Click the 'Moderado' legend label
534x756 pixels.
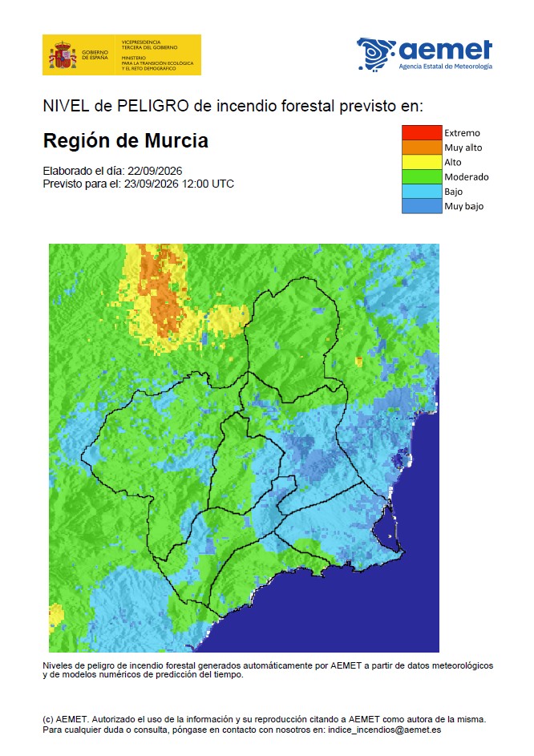pos(467,177)
